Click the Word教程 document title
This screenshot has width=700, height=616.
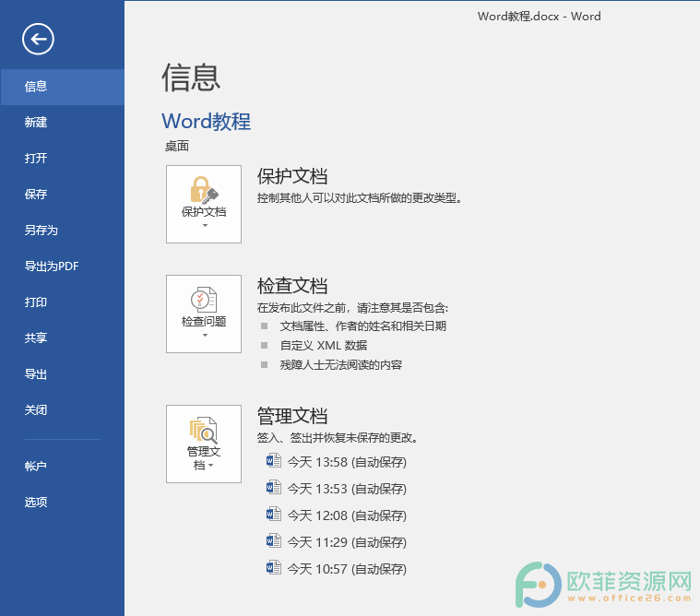[207, 122]
